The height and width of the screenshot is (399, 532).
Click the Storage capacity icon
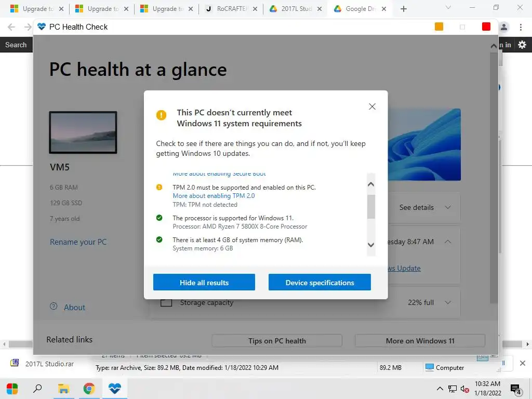[166, 303]
